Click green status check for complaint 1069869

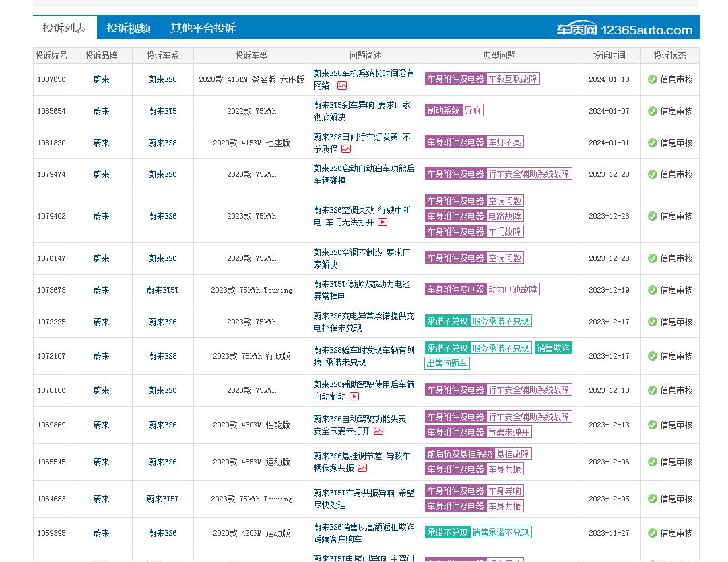click(653, 425)
